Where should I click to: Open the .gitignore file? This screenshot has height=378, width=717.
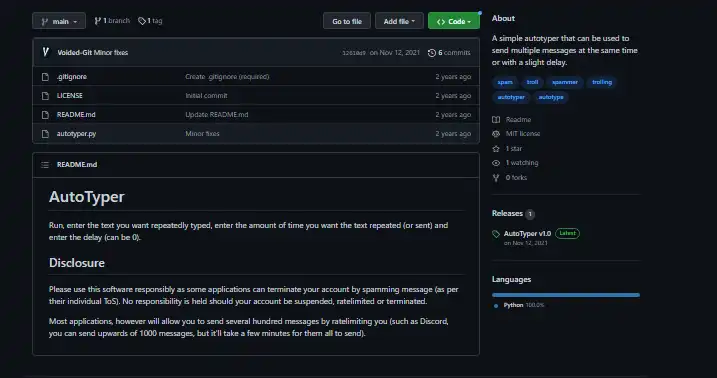tap(72, 76)
